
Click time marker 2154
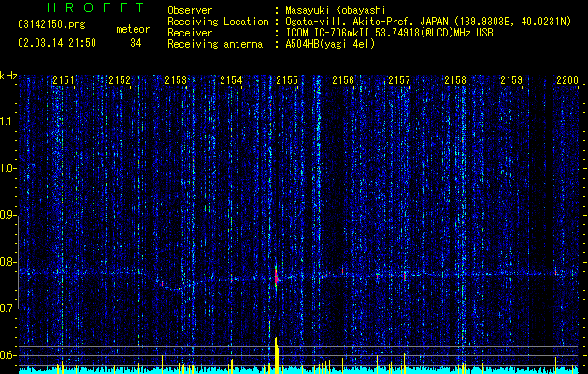[231, 80]
